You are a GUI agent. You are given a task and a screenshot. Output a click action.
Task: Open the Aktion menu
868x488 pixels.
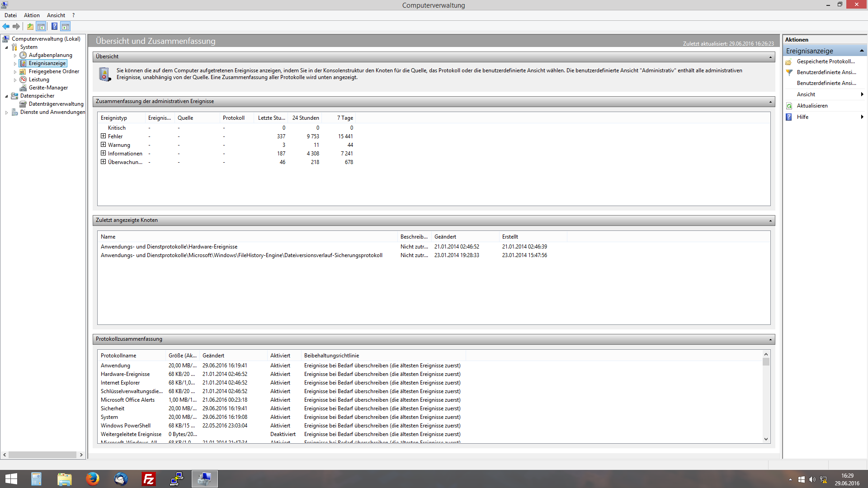point(32,15)
